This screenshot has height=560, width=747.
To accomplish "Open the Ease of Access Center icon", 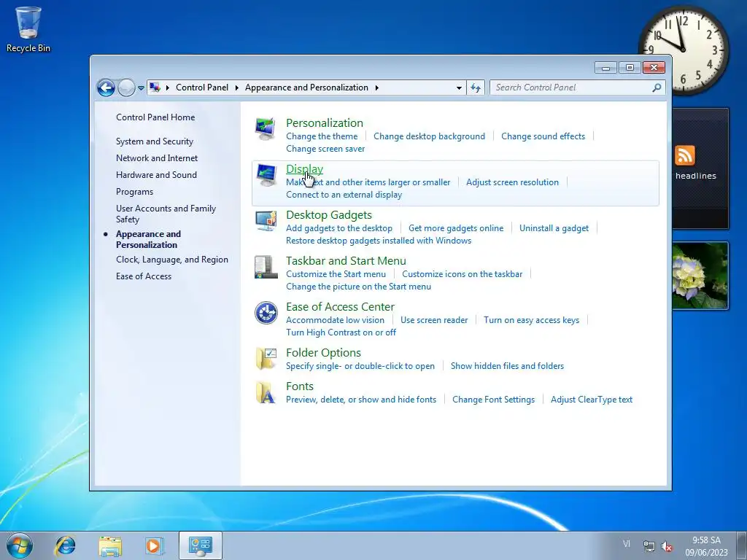I will pos(266,313).
